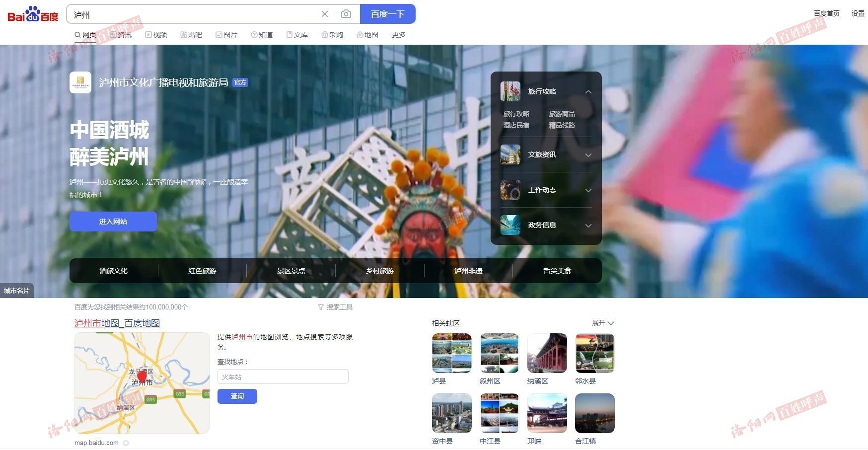Screen dimensions: 868x450
Task: Expand the 相关辖区 list with 展开
Action: click(603, 323)
